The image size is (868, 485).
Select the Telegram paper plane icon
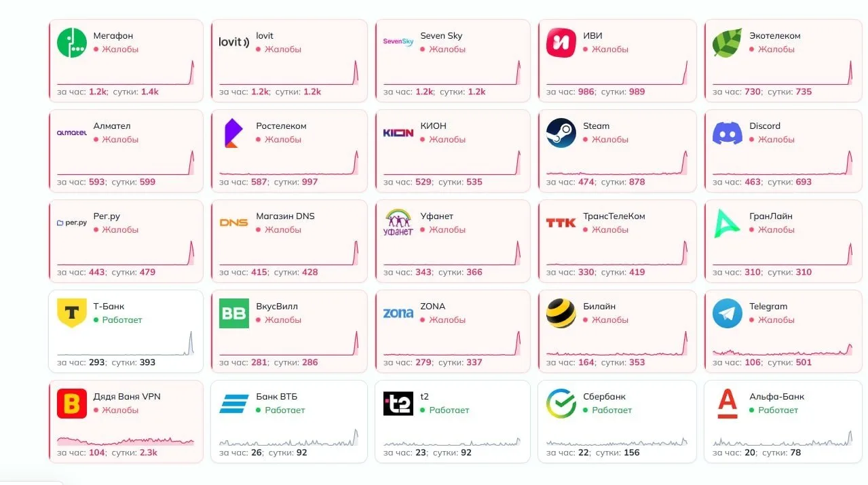pos(728,313)
